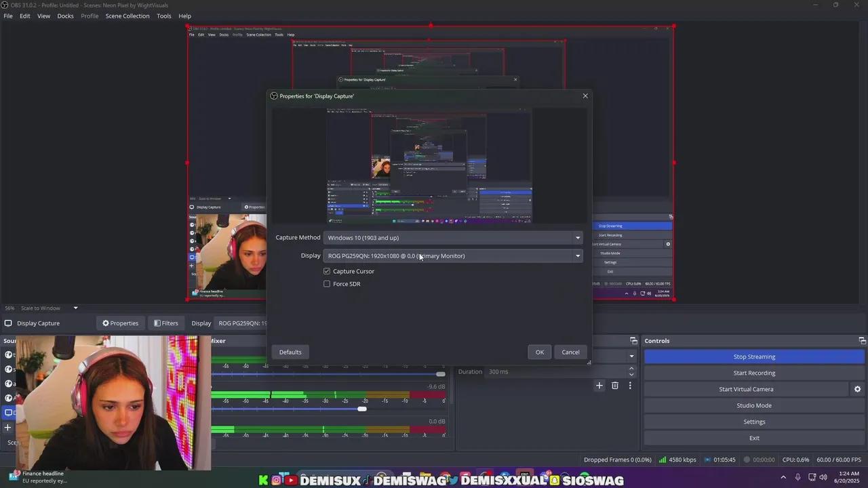Click the green bitrate bars icon
The width and height of the screenshot is (868, 488).
click(x=663, y=460)
